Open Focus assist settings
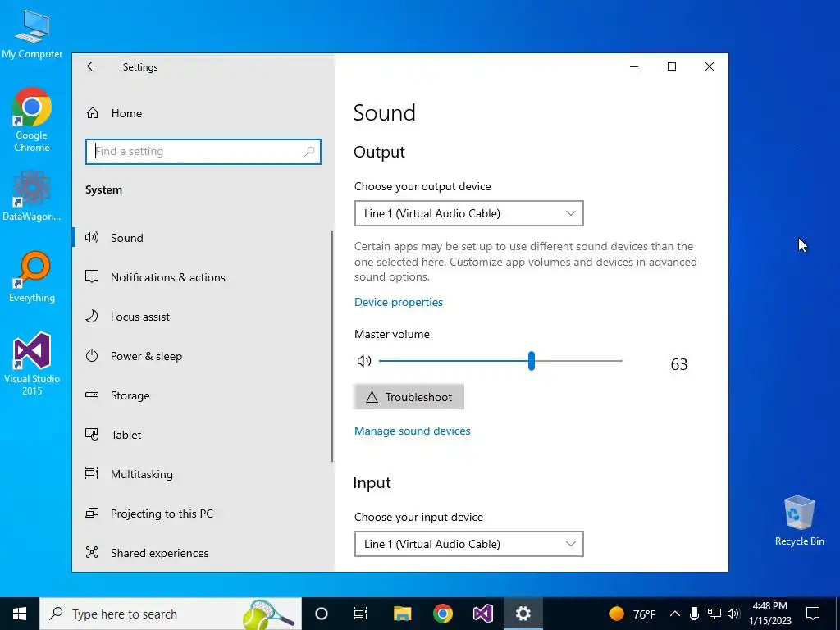 (x=202, y=317)
